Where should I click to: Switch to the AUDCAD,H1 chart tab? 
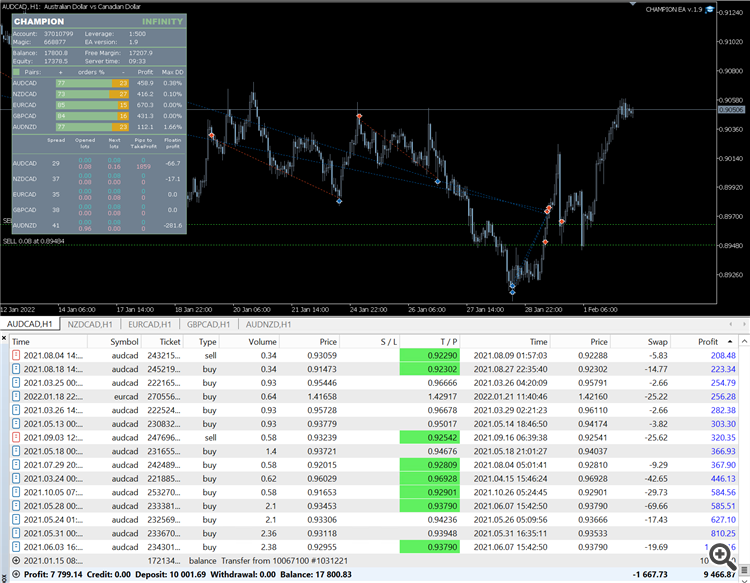pos(30,324)
